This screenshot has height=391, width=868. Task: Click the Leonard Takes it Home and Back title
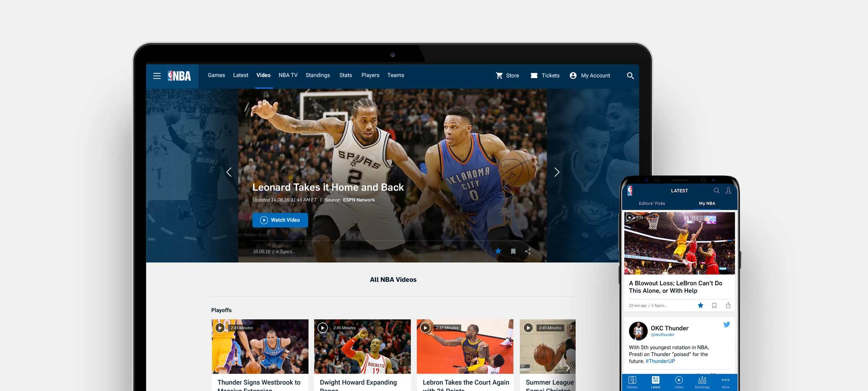point(328,187)
